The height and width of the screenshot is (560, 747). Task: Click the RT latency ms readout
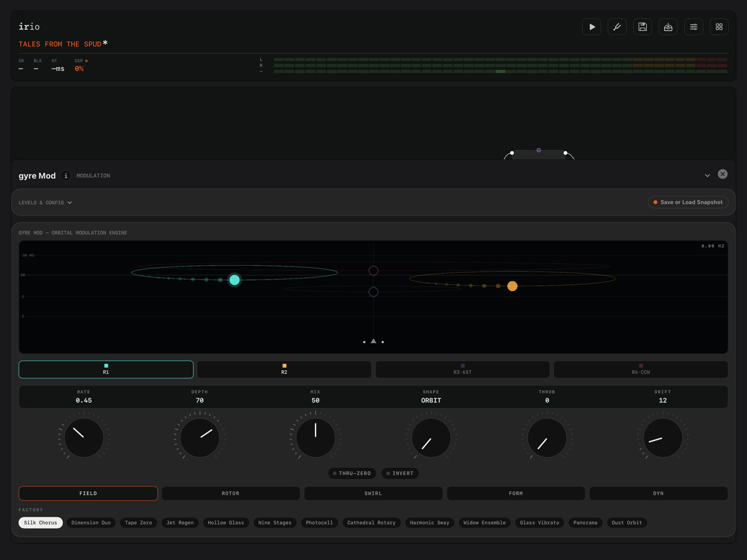tap(58, 69)
